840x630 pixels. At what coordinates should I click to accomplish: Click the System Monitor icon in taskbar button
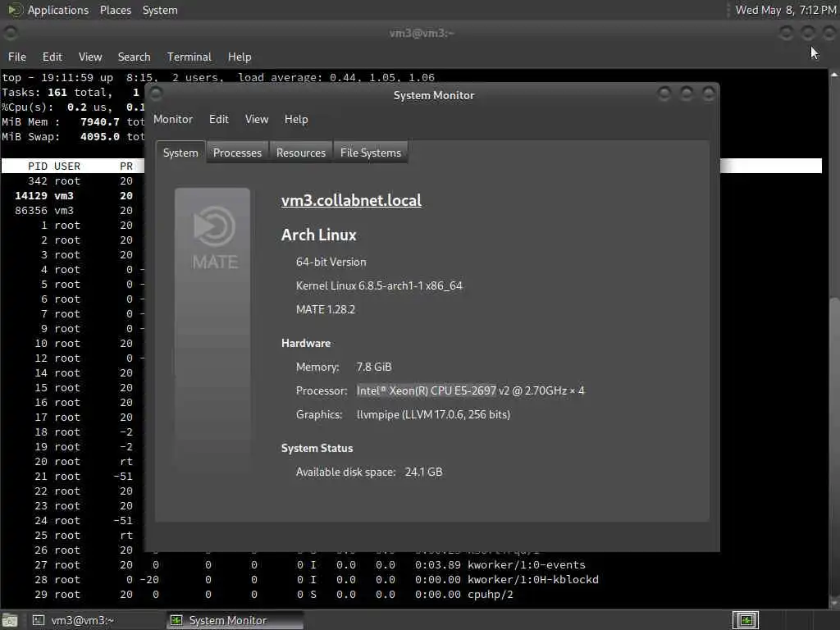[176, 620]
